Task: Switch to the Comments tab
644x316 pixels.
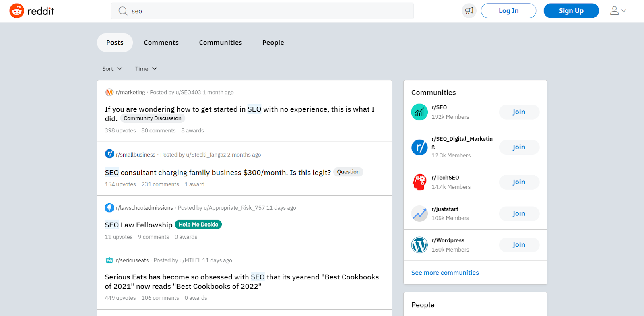Action: (161, 43)
